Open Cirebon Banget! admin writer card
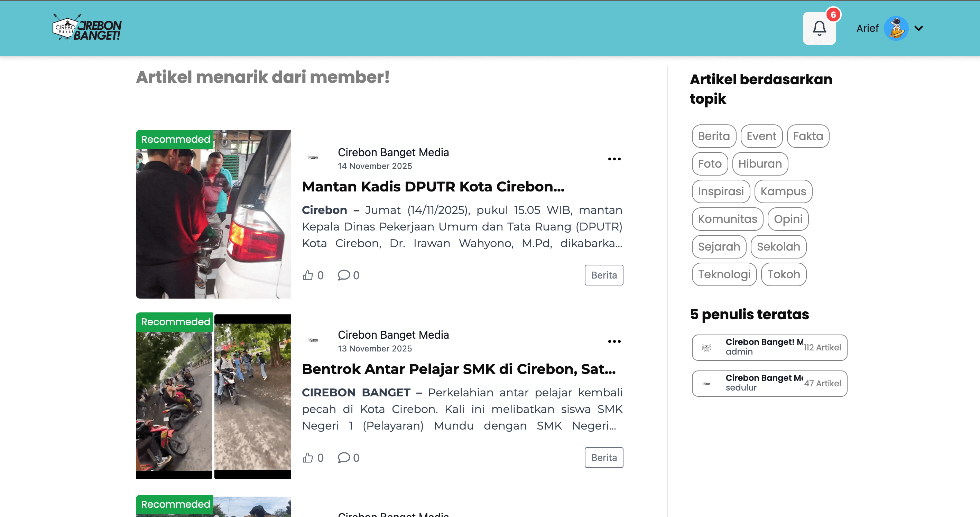 pos(769,347)
